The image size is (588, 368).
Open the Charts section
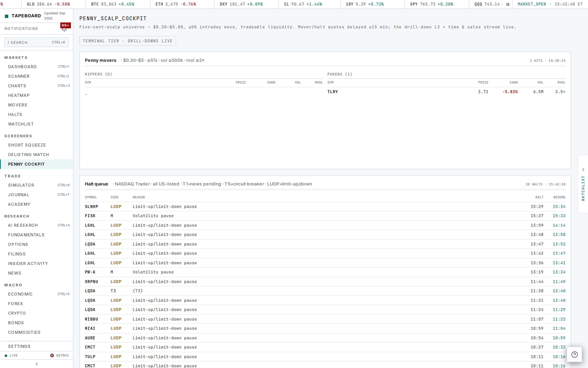37,86
